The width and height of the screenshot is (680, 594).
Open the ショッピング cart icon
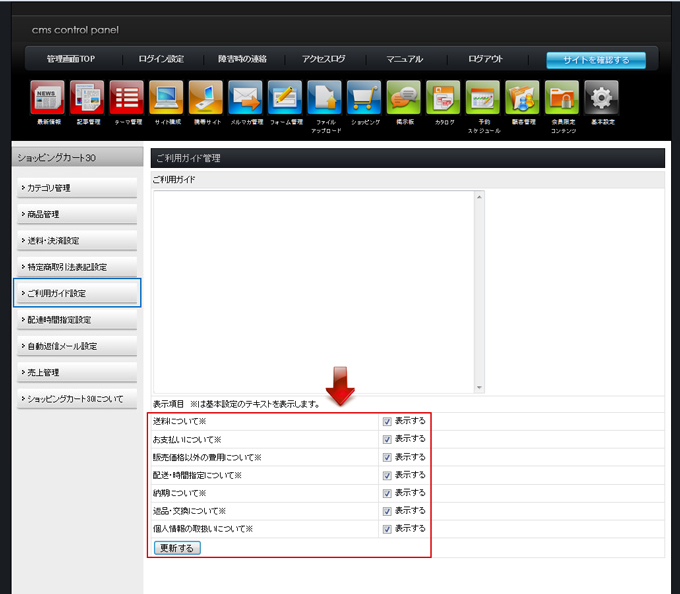point(364,98)
